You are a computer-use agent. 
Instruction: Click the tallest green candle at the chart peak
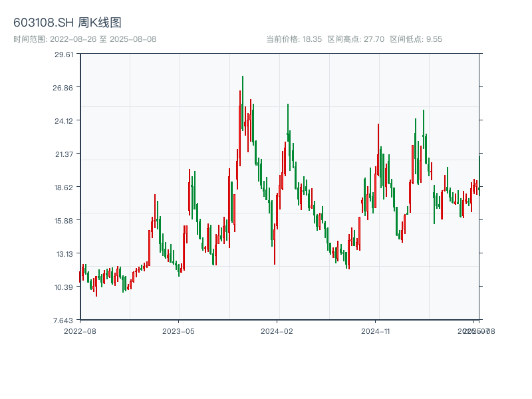tap(243, 103)
